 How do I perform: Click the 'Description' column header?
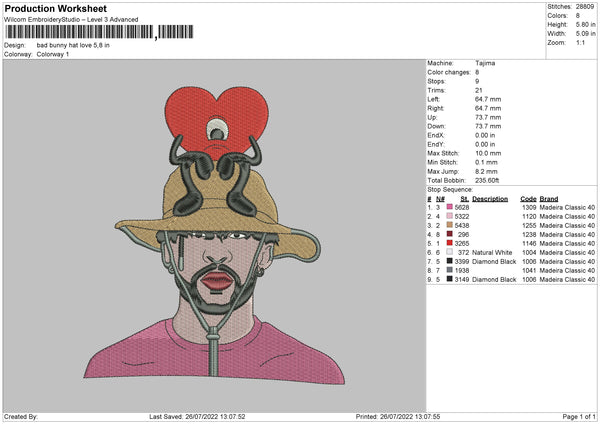tap(490, 199)
